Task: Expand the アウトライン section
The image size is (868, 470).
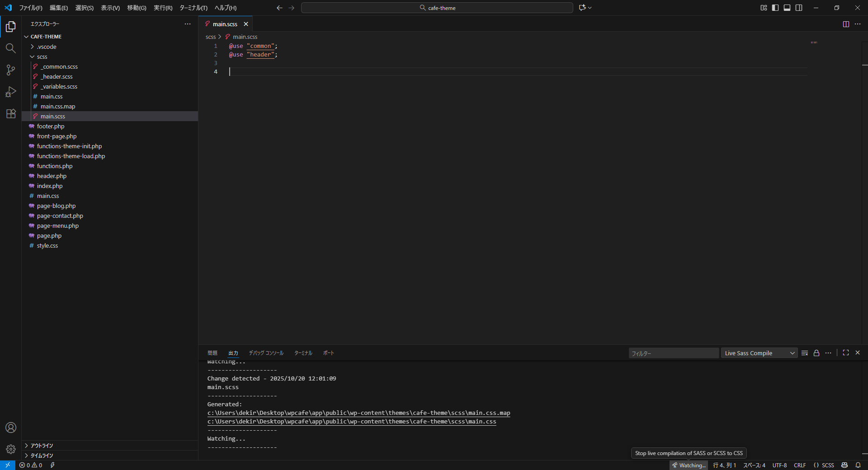Action: 42,446
